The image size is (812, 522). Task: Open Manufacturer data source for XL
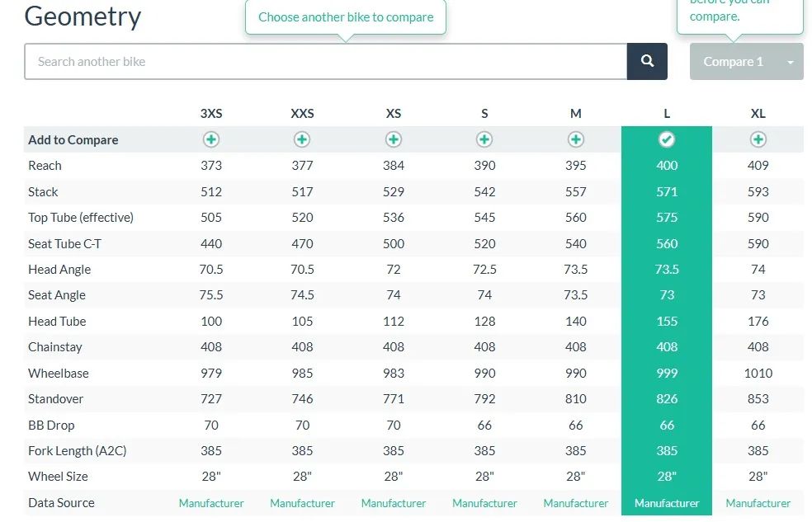click(758, 503)
